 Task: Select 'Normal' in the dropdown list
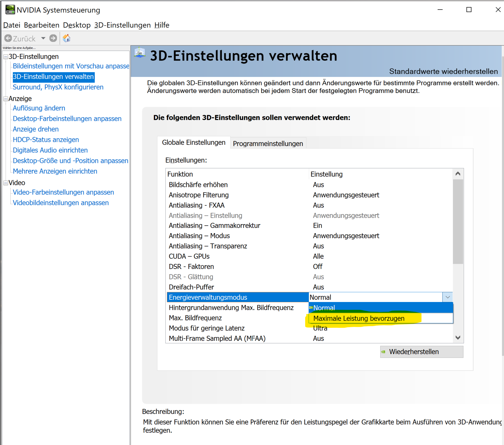tap(381, 308)
